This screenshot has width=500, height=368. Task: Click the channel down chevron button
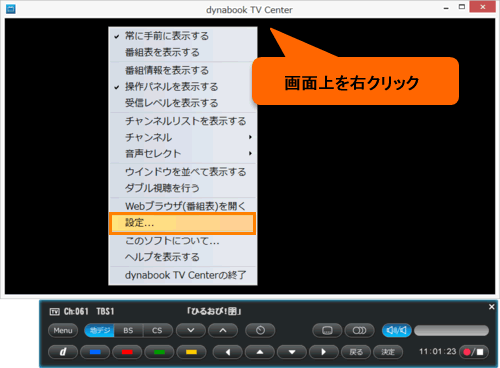[x=191, y=330]
